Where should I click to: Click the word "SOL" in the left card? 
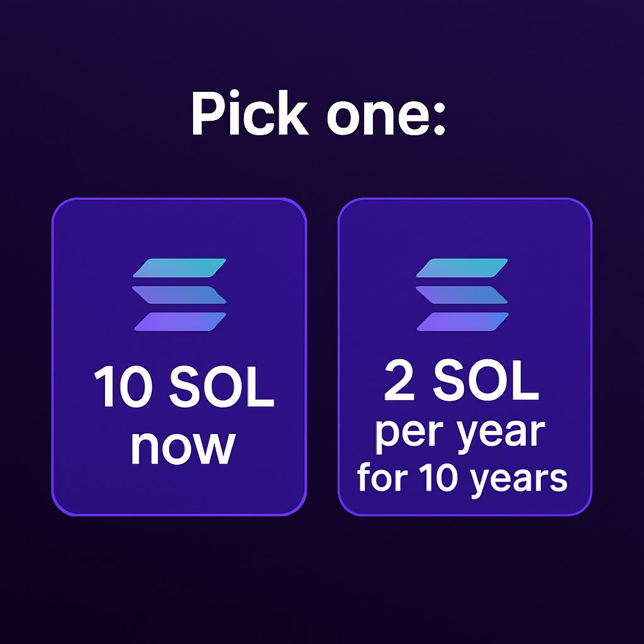tap(222, 387)
